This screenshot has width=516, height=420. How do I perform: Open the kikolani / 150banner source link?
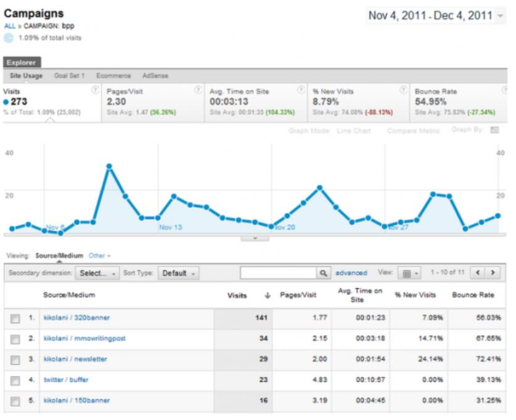point(76,401)
